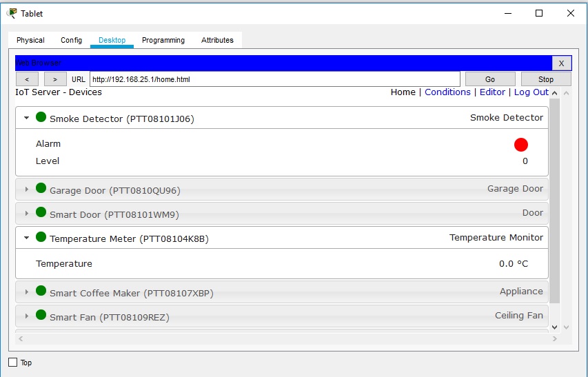Toggle the Top checkbox
Viewport: 588px width, 377px height.
click(x=12, y=362)
